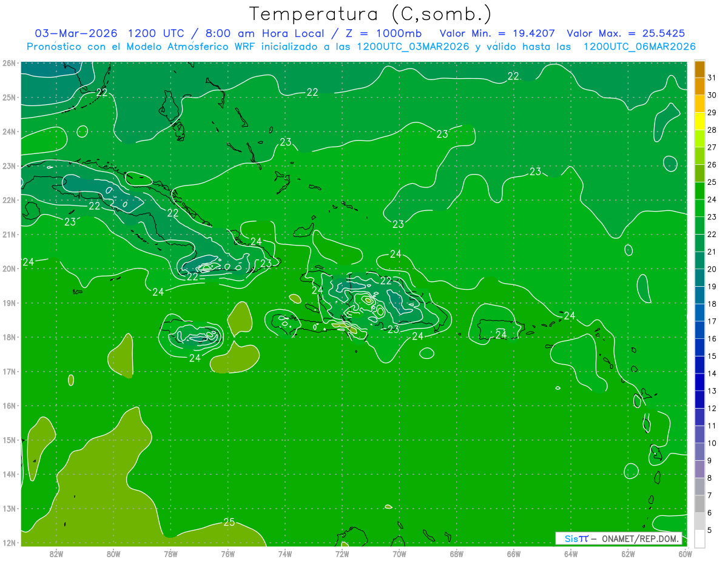Click the "60W" longitude axis label
The width and height of the screenshot is (728, 562).
pos(686,553)
